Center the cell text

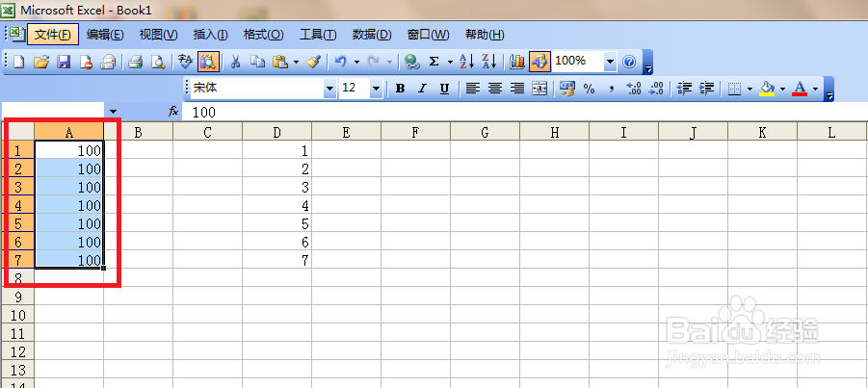click(x=494, y=89)
